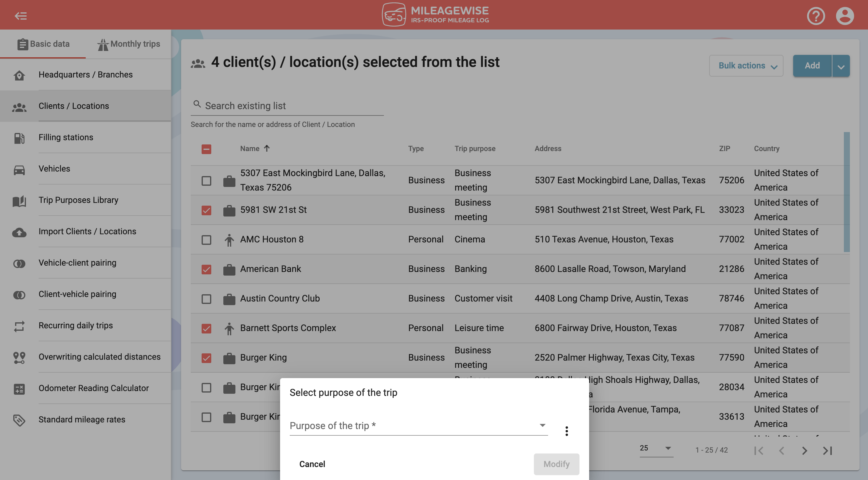Click the Recurring daily trips loop icon

pos(19,326)
